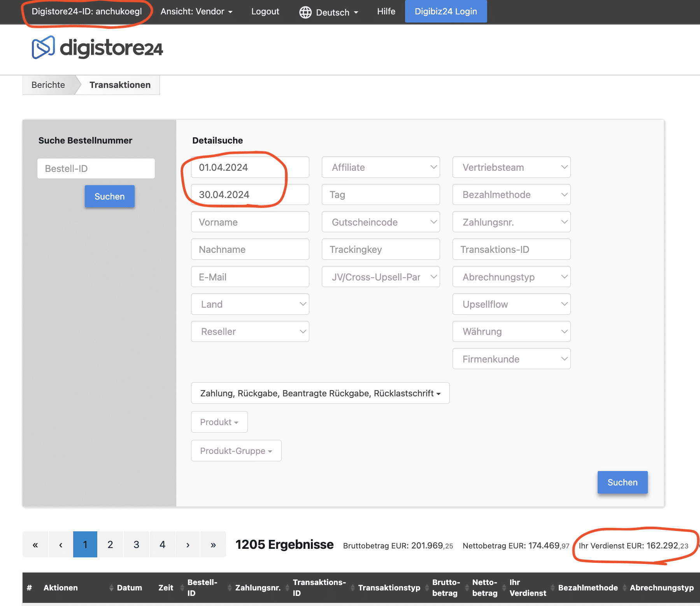This screenshot has width=700, height=606.
Task: Open the Reseller dropdown
Action: (x=250, y=331)
